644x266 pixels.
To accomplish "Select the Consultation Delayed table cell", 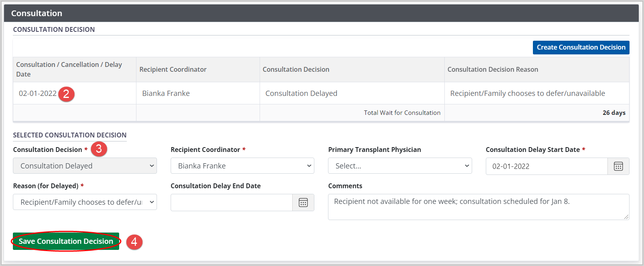I will (x=301, y=94).
